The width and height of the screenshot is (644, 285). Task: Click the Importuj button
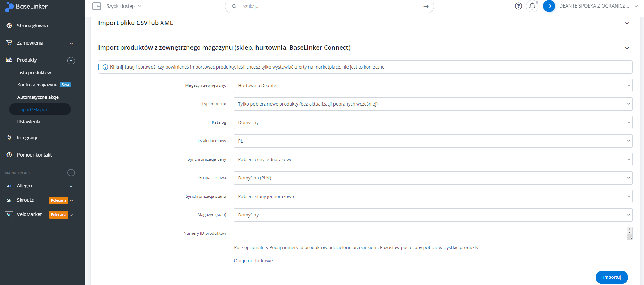[x=612, y=277]
